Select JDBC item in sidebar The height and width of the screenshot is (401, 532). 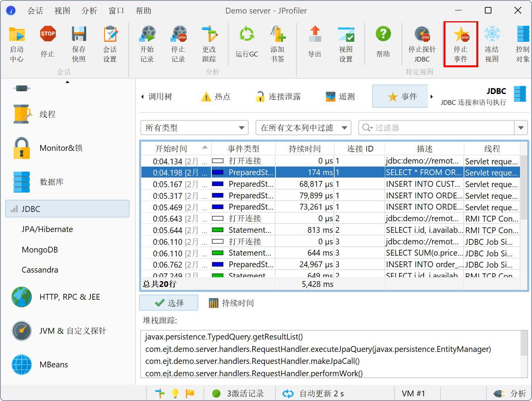[x=68, y=209]
